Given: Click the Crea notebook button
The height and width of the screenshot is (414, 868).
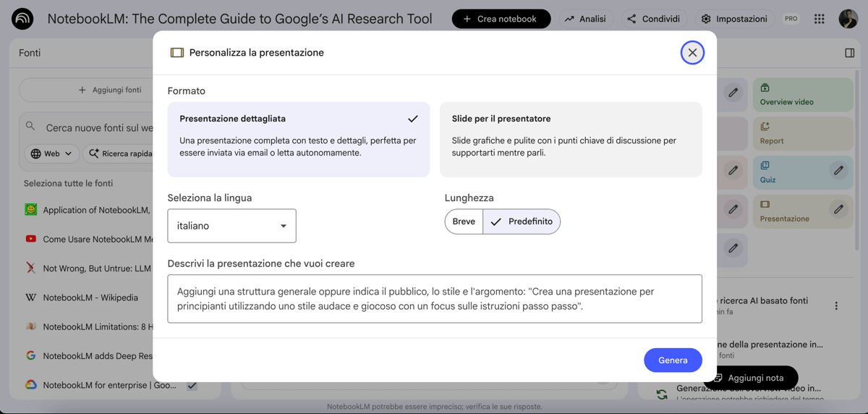Looking at the screenshot, I should pos(501,19).
